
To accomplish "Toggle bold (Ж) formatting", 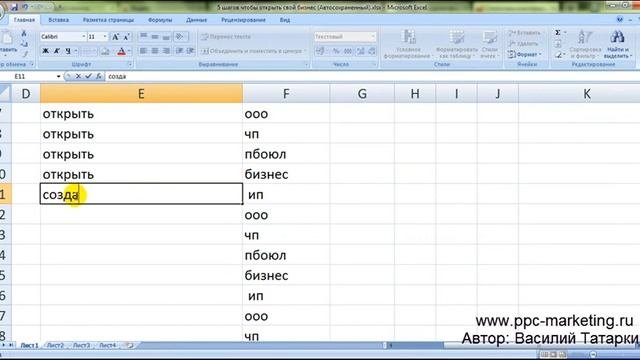I will (x=46, y=51).
